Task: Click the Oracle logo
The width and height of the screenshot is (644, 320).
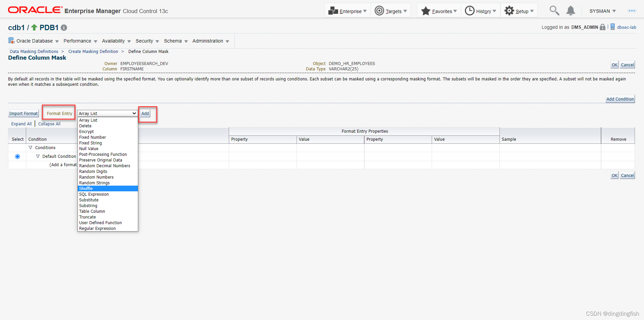Action: pos(35,10)
